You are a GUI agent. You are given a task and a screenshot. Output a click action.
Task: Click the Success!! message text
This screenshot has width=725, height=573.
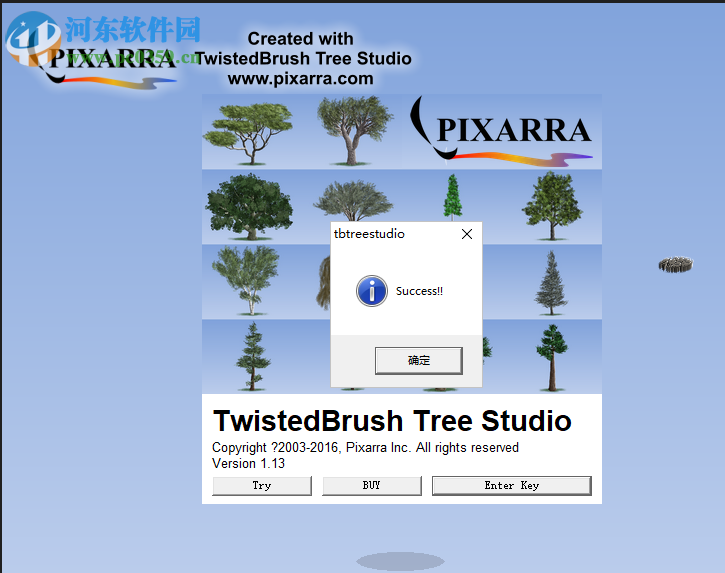419,291
